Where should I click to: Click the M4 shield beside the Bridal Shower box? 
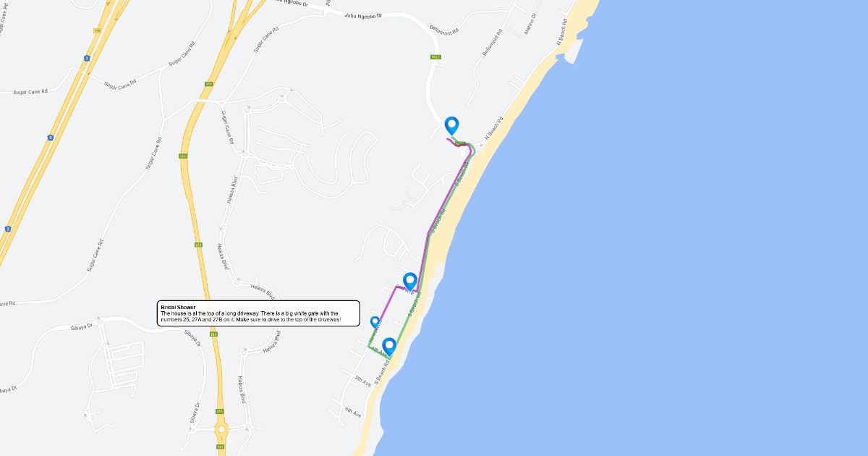point(213,334)
